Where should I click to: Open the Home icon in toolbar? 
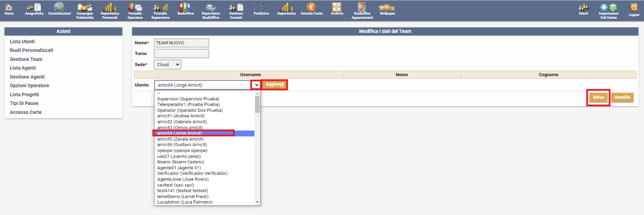(x=9, y=9)
